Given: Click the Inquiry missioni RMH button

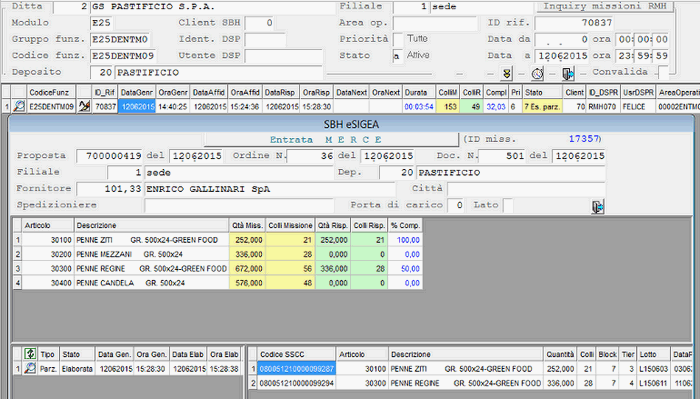Looking at the screenshot, I should [604, 6].
